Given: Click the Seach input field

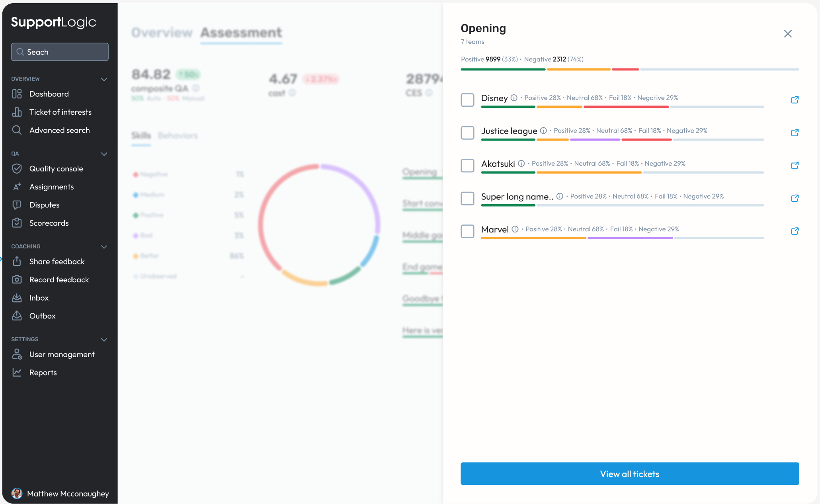Looking at the screenshot, I should tap(60, 52).
